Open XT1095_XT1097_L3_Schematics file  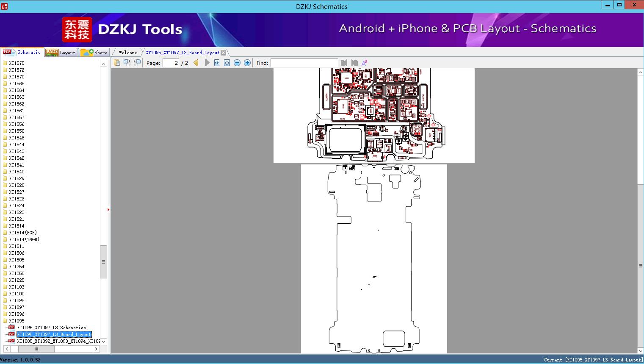click(51, 328)
